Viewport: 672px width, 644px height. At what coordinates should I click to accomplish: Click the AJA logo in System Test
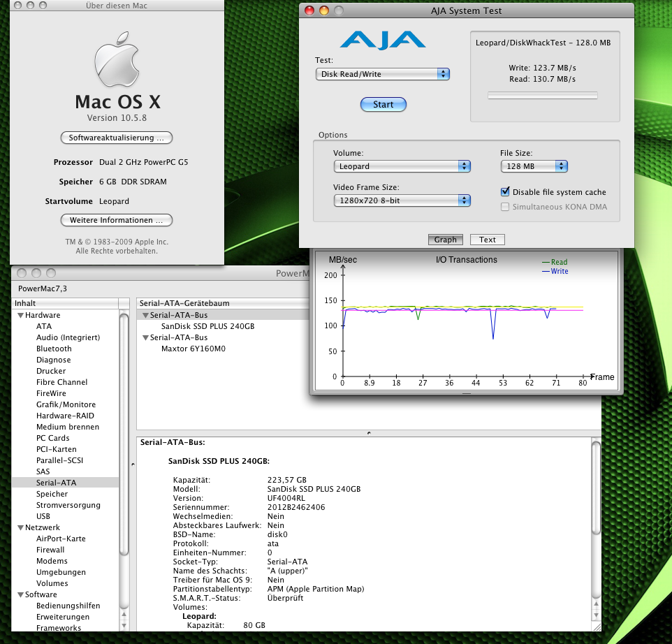tap(383, 40)
